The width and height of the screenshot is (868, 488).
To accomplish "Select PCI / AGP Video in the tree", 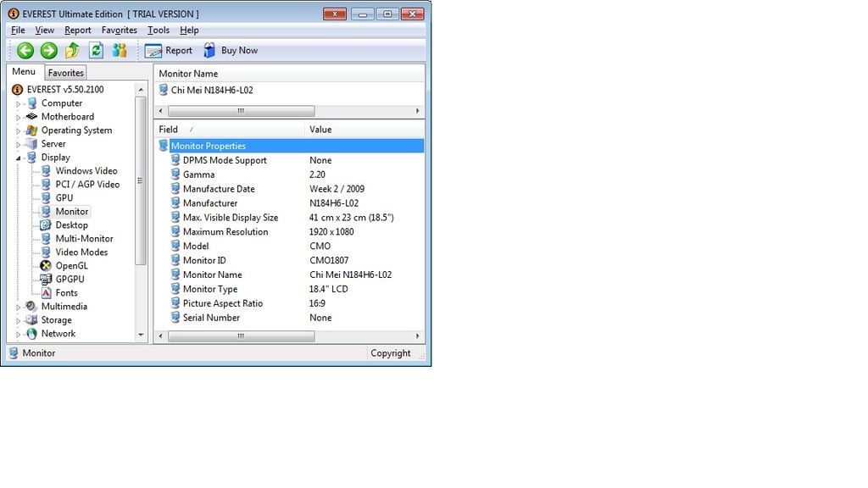I will pos(87,184).
